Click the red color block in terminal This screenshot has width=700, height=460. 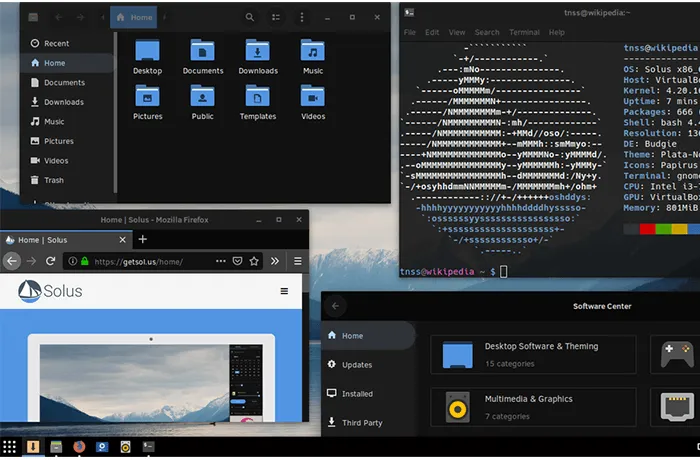(647, 229)
